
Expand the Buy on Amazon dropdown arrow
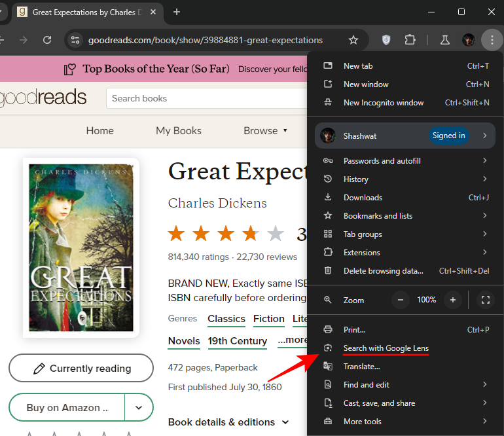tap(139, 407)
